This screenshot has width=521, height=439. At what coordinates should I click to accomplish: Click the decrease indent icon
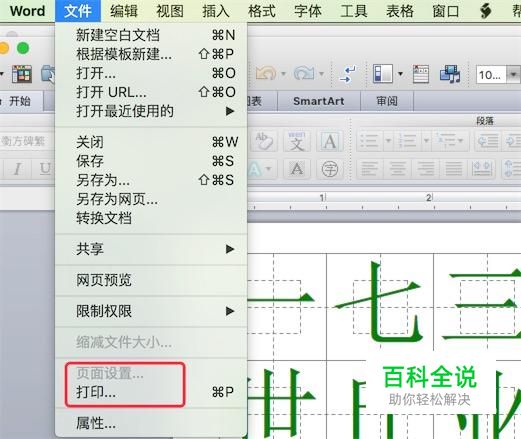click(x=488, y=141)
